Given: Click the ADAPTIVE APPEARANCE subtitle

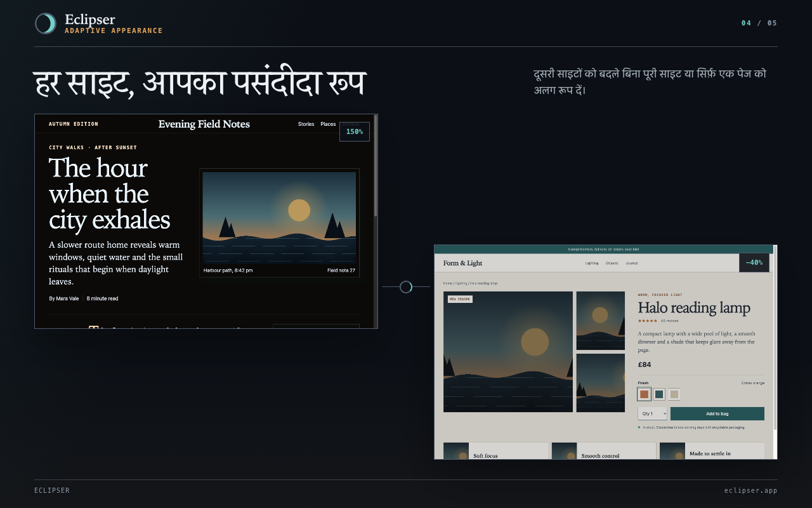Looking at the screenshot, I should point(114,30).
